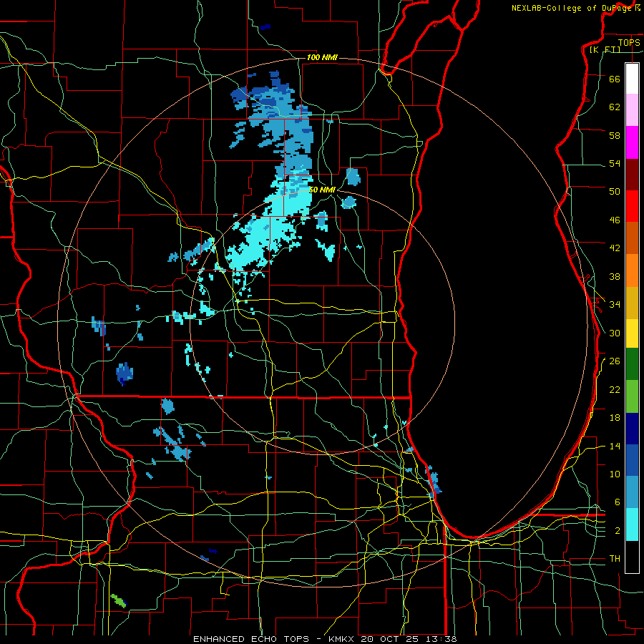Select the dark green legend swatch
The image size is (644, 644).
tap(632, 364)
